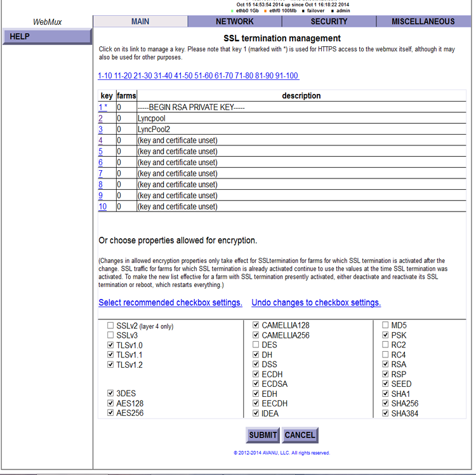Enable the RC4 checkbox
This screenshot has height=475, width=476.
(385, 355)
